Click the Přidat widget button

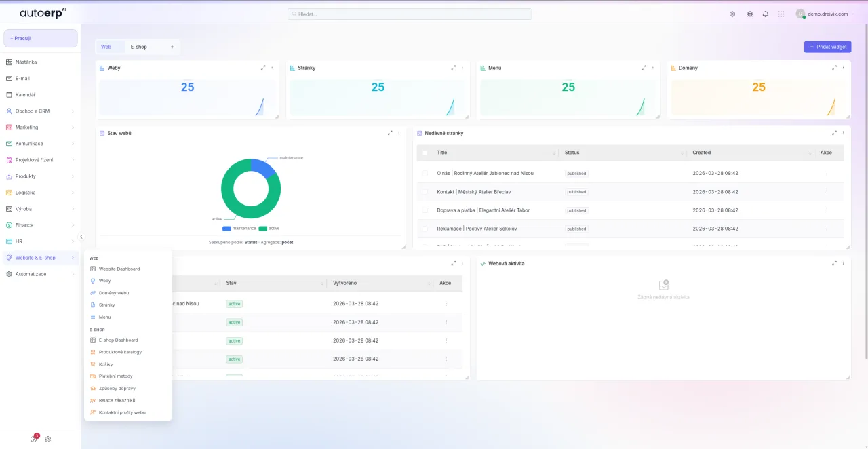[827, 47]
